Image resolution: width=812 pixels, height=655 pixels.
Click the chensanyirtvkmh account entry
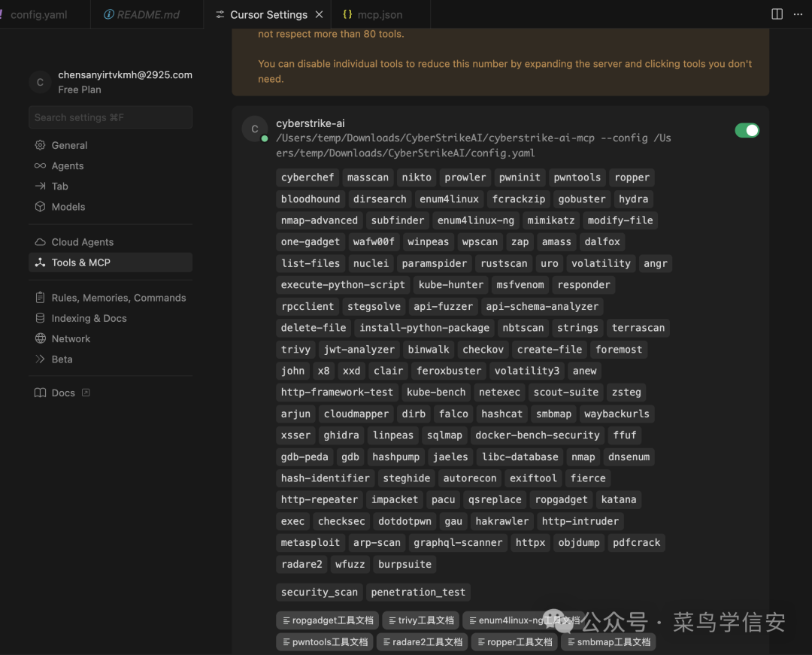coord(110,81)
